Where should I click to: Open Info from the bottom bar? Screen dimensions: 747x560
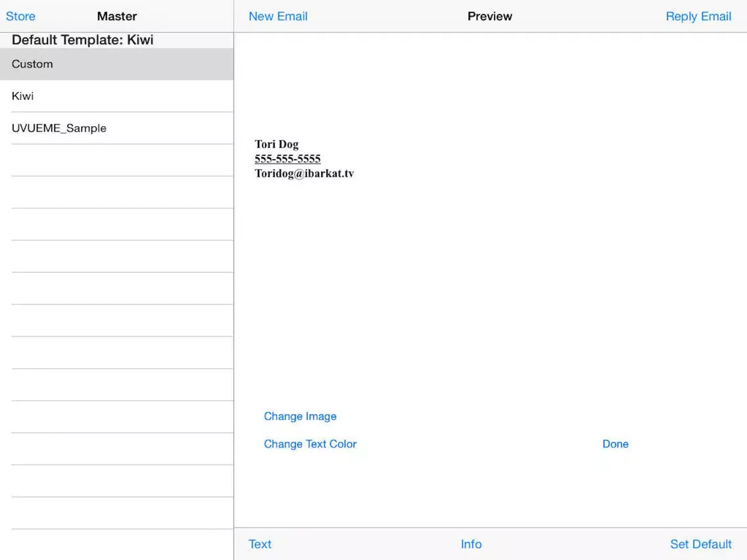tap(471, 544)
